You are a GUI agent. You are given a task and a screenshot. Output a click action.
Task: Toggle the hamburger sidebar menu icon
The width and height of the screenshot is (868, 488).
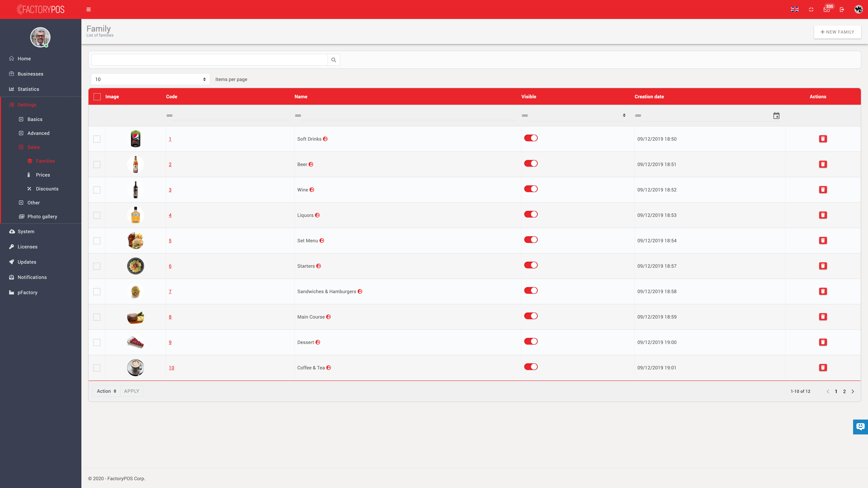89,9
